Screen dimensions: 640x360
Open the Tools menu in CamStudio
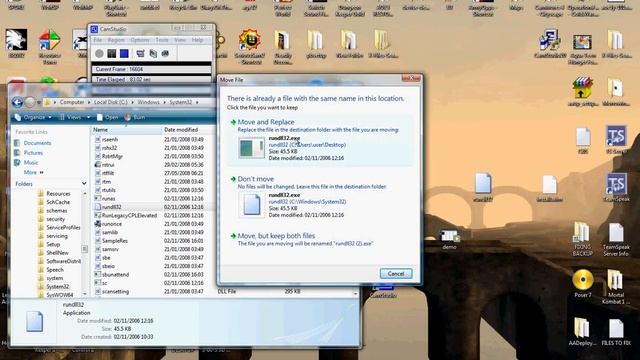click(x=162, y=40)
